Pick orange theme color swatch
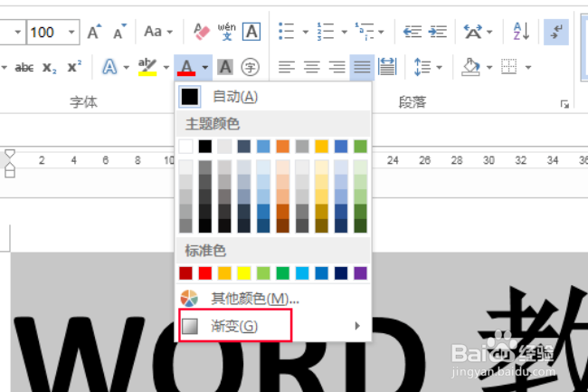 [x=283, y=147]
